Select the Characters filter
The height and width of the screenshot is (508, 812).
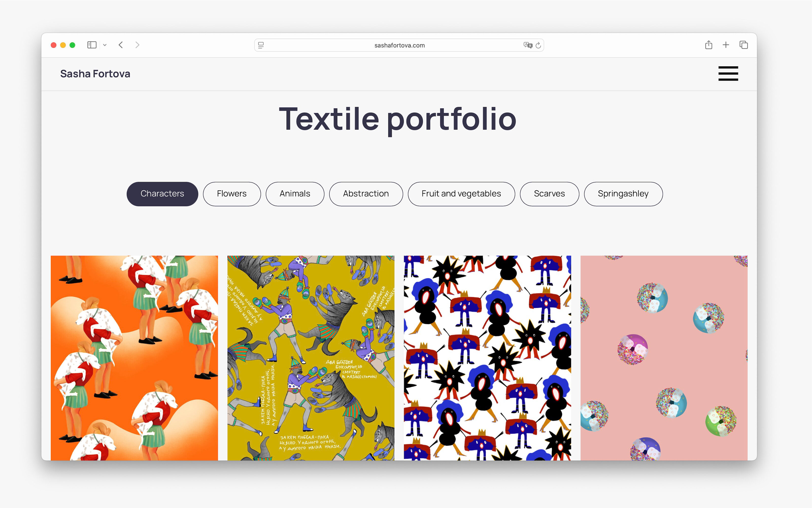click(x=162, y=194)
